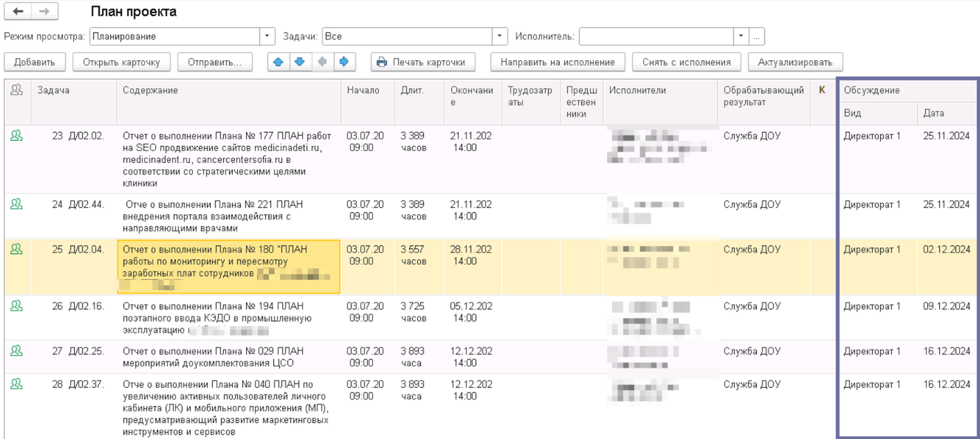Click Обрабатывающий результат column header
Screen dimensions: 980x439
[764, 102]
